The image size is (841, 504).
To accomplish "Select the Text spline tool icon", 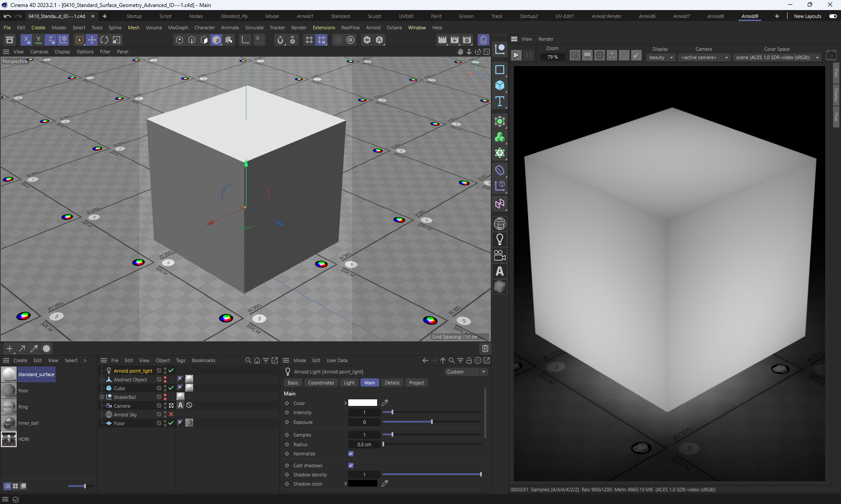I will 499,102.
